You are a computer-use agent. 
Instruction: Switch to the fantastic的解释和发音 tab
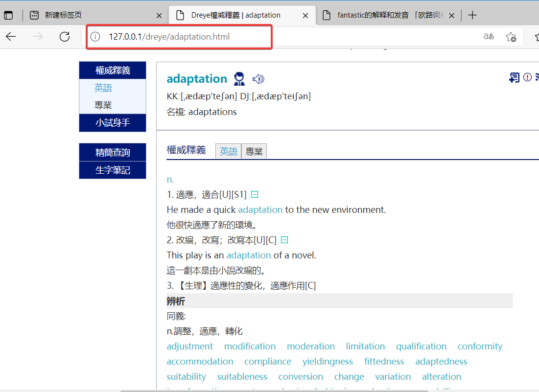[x=389, y=15]
